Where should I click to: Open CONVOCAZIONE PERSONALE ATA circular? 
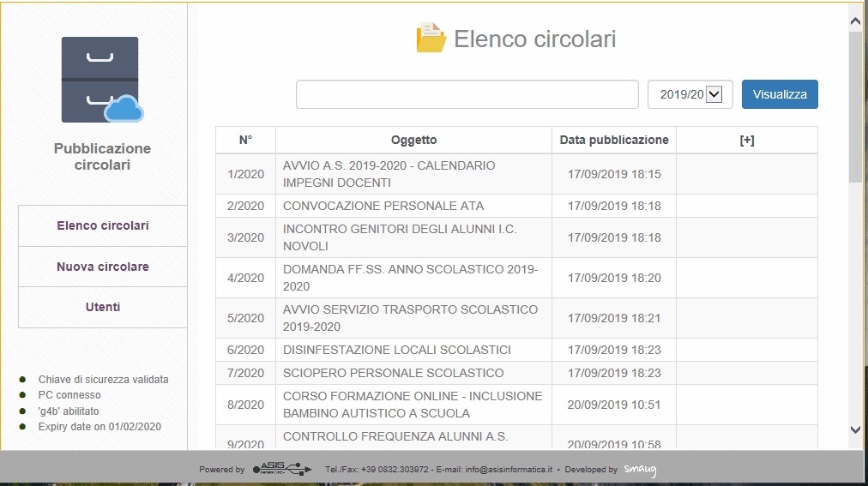tap(383, 206)
